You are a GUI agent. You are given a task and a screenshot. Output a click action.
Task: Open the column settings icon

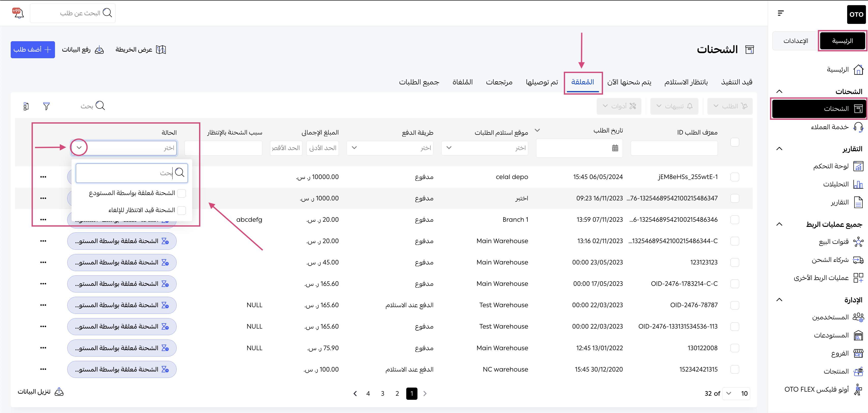point(26,106)
